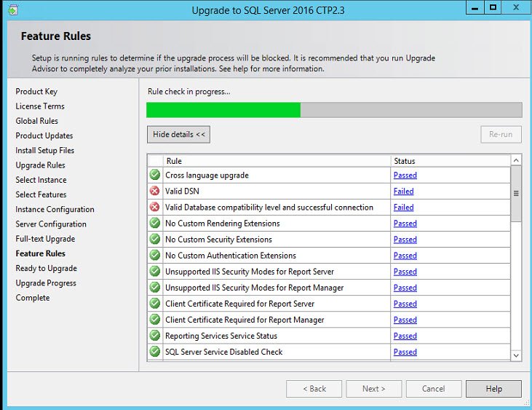Select the Upgrade Progress step
The height and width of the screenshot is (410, 532).
(46, 283)
